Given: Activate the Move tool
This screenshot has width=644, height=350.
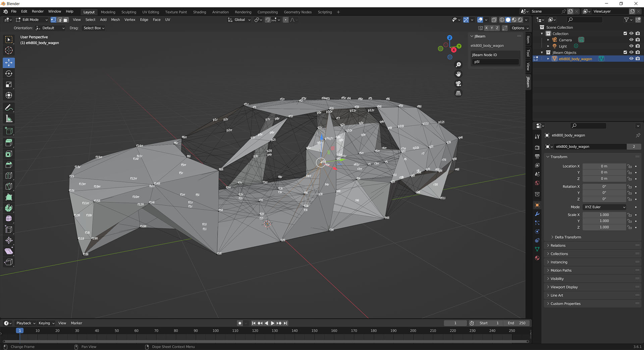Looking at the screenshot, I should [9, 62].
